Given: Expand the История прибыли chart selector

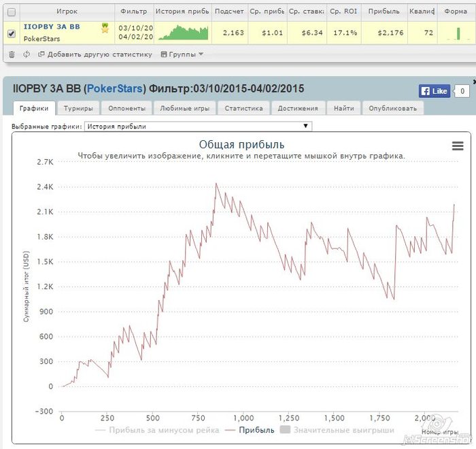Looking at the screenshot, I should (198, 127).
